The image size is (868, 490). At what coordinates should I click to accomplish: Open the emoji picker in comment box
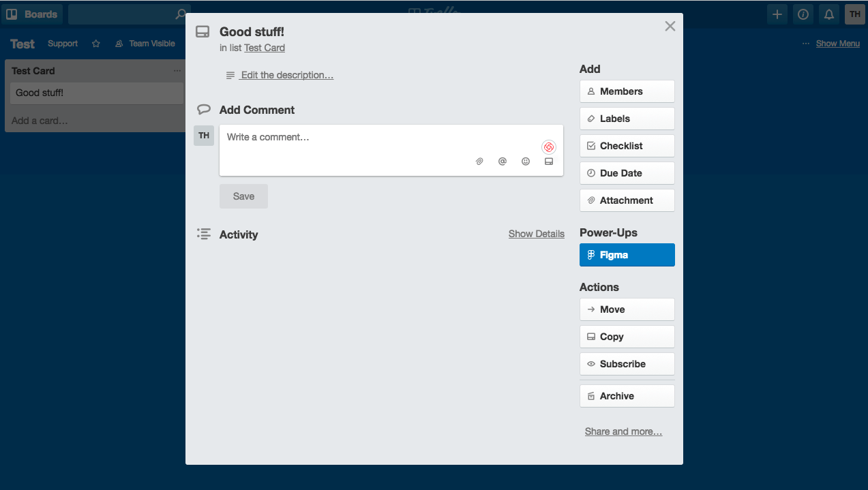[526, 162]
